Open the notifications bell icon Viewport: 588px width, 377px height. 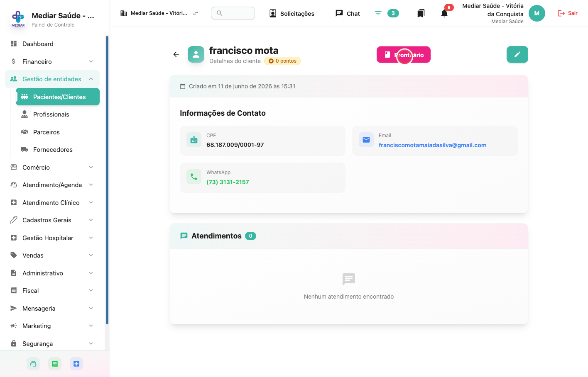[444, 13]
